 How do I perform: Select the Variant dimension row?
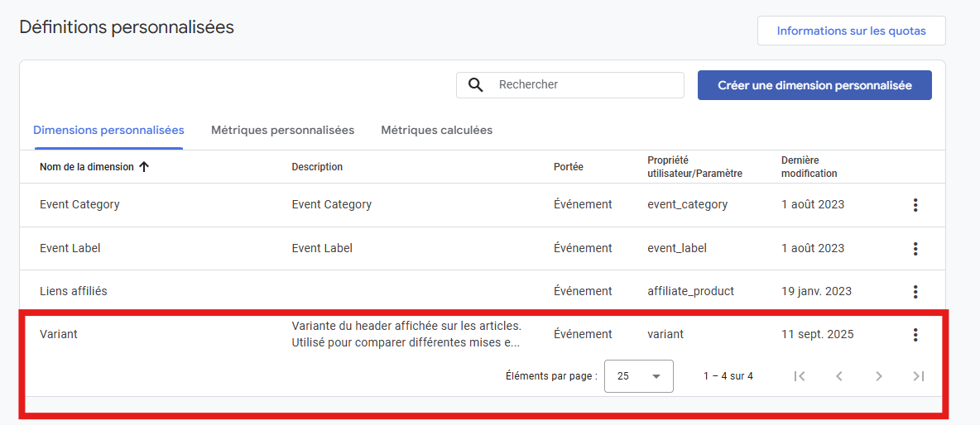point(59,335)
